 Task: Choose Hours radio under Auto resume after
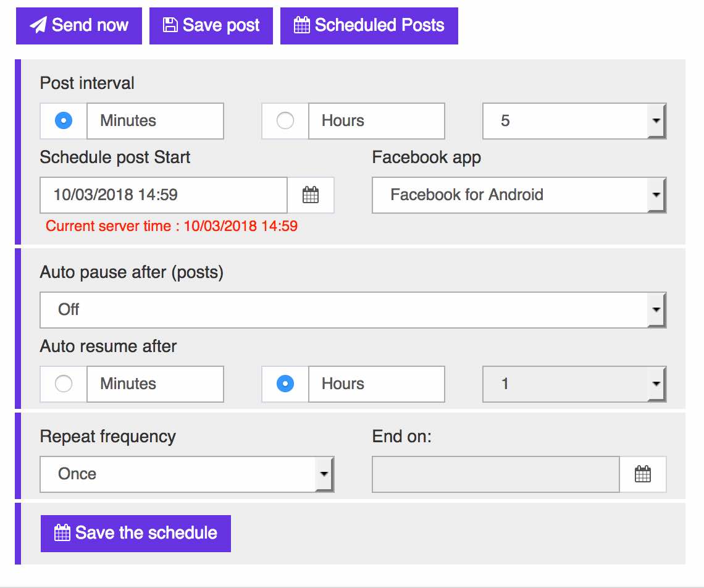pyautogui.click(x=285, y=384)
